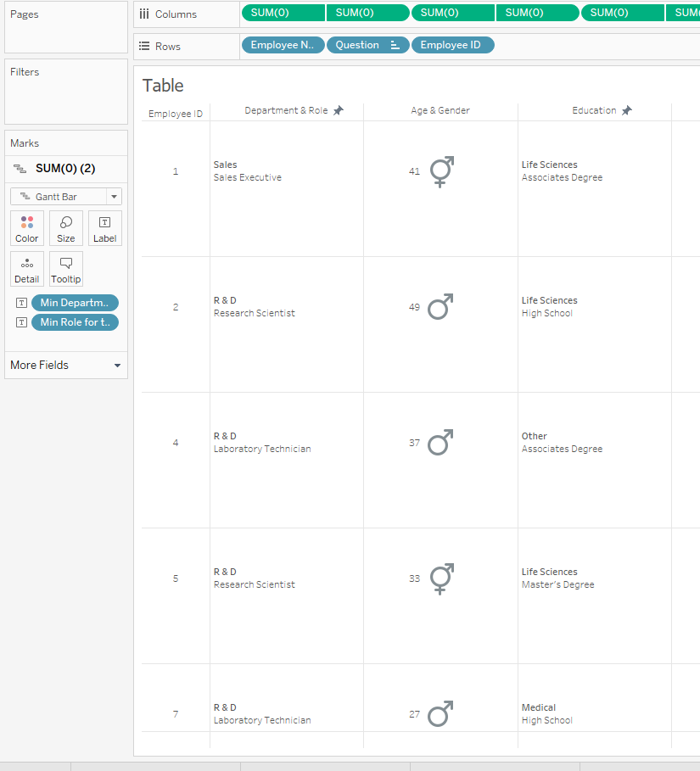This screenshot has width=700, height=771.
Task: Open the Color marks card
Action: [x=27, y=228]
